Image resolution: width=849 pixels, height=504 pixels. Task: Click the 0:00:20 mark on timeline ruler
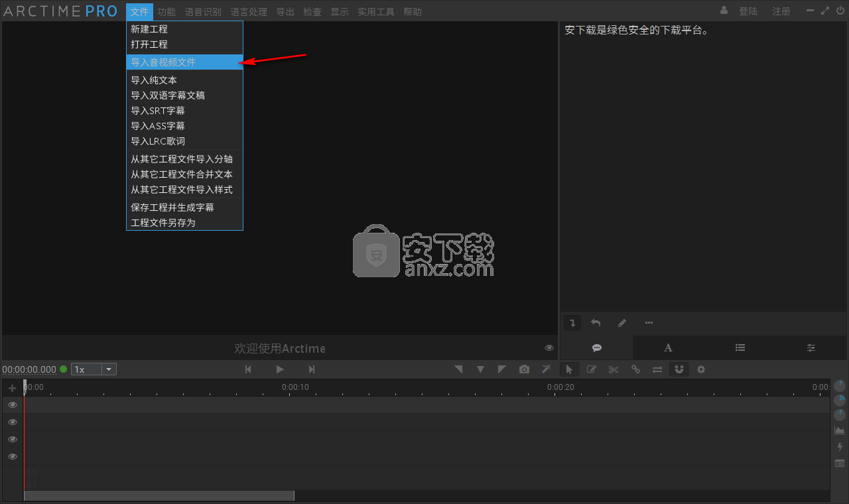coord(560,387)
